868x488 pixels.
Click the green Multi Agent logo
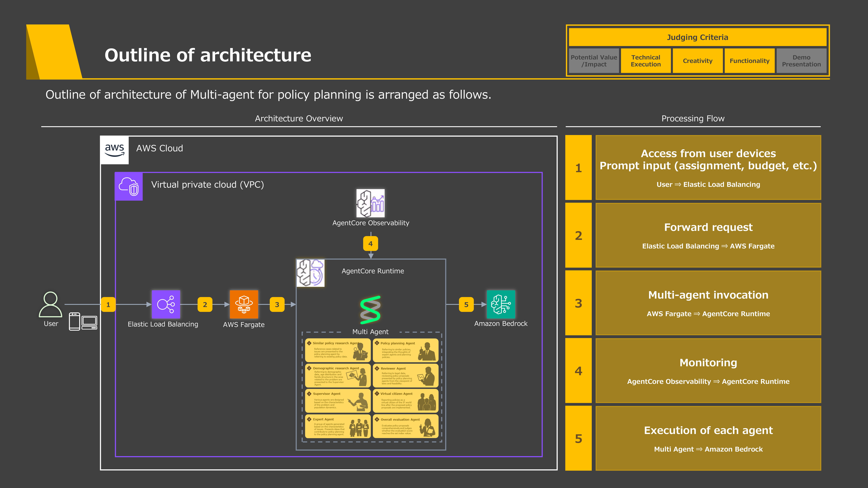point(370,310)
